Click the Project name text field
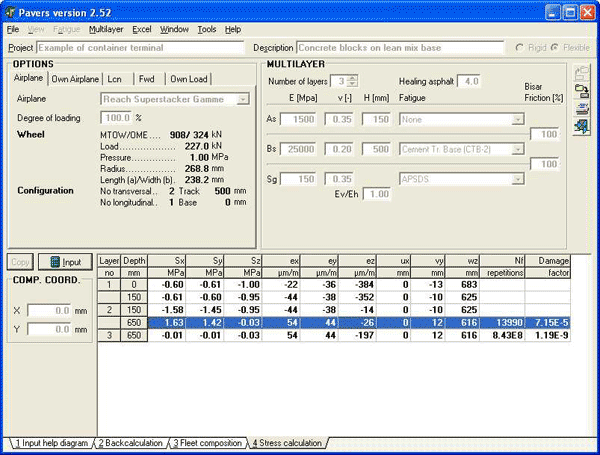This screenshot has height=455, width=600. [142, 47]
